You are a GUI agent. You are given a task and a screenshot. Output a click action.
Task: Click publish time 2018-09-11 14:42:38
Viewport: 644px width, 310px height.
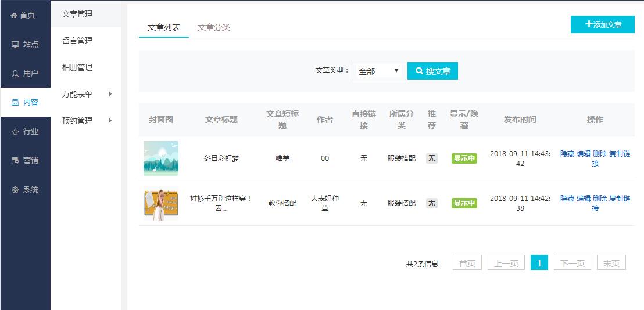coord(520,203)
